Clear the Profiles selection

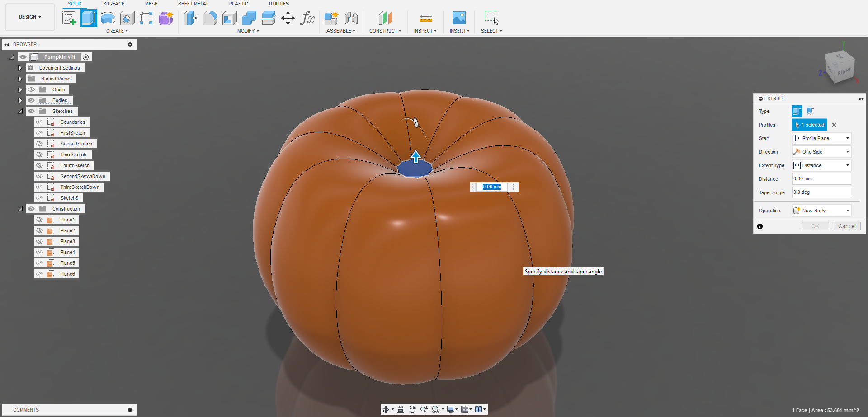coord(834,125)
